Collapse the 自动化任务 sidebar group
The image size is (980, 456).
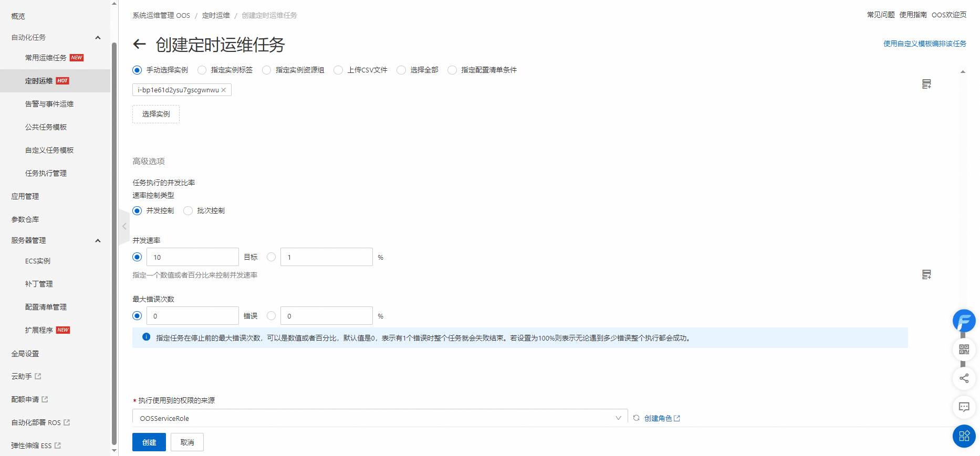[x=98, y=38]
